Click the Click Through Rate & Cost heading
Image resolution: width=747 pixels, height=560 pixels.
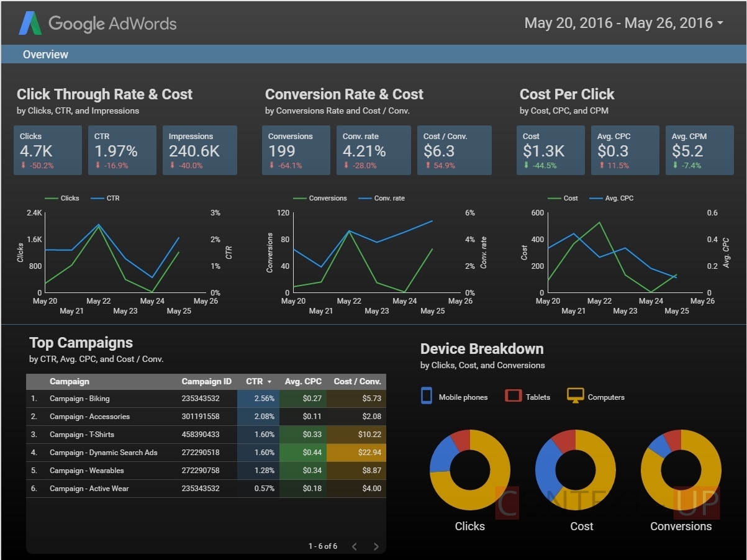(x=104, y=94)
